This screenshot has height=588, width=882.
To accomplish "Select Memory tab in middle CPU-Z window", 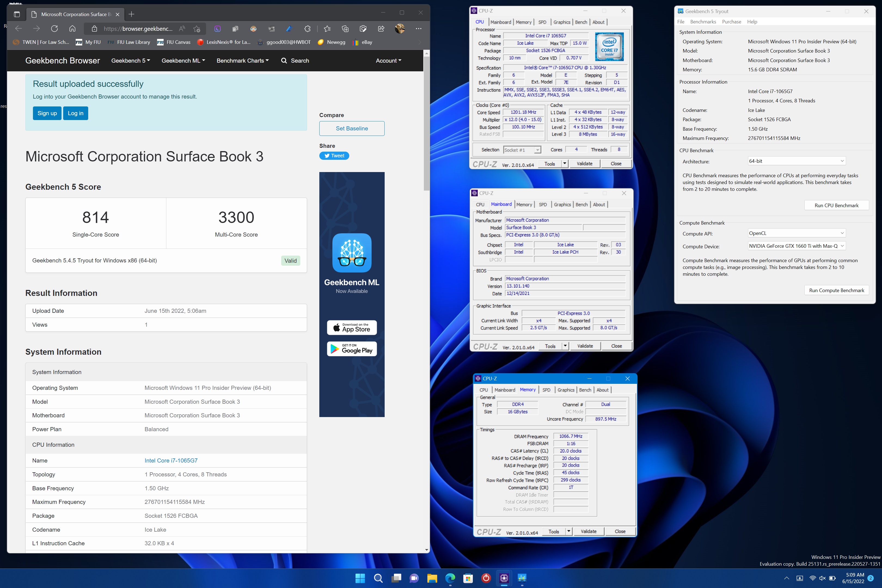I will tap(524, 204).
